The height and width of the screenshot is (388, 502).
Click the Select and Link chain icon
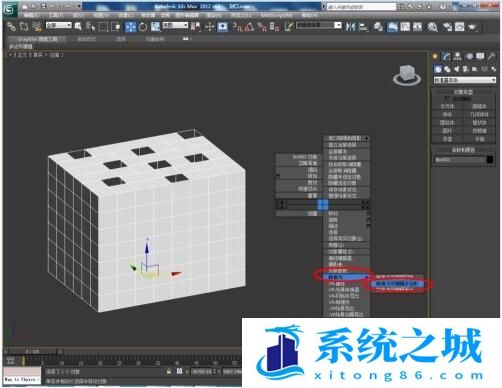(x=12, y=26)
